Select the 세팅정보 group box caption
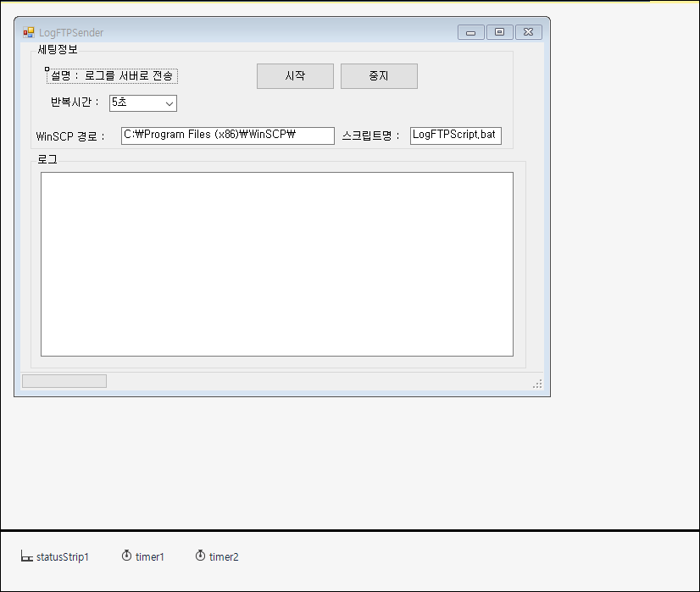This screenshot has width=700, height=592. [x=58, y=49]
